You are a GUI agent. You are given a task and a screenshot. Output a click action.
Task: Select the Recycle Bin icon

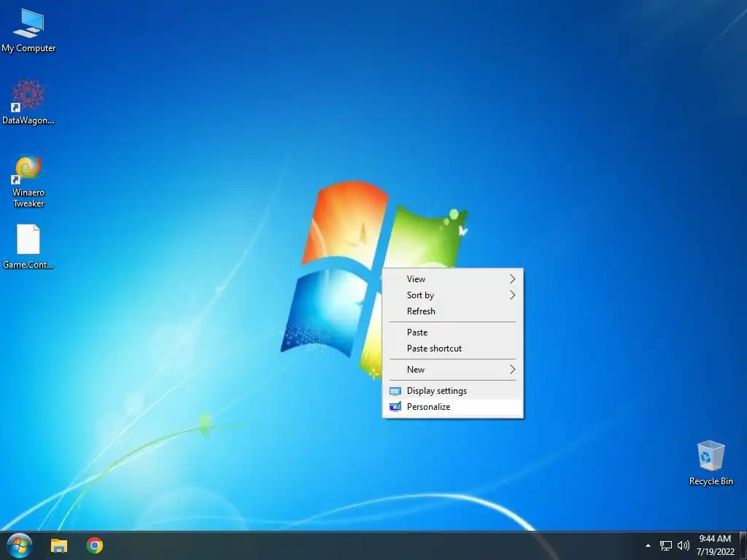(711, 463)
